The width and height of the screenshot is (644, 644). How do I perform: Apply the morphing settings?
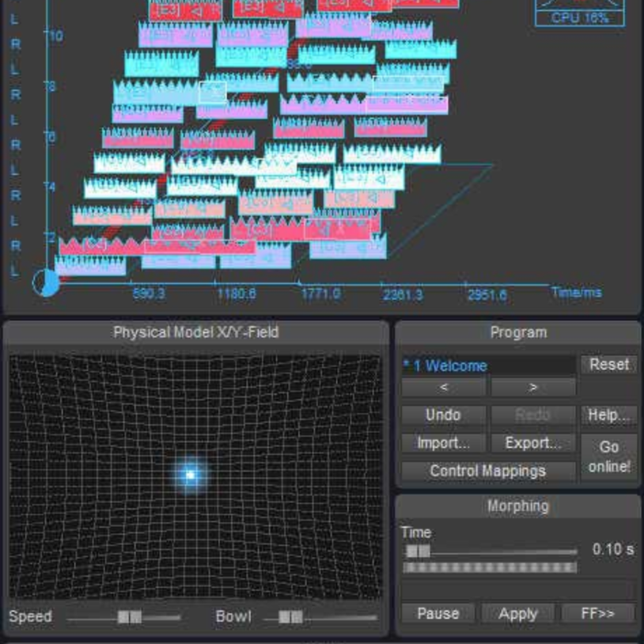click(x=518, y=614)
